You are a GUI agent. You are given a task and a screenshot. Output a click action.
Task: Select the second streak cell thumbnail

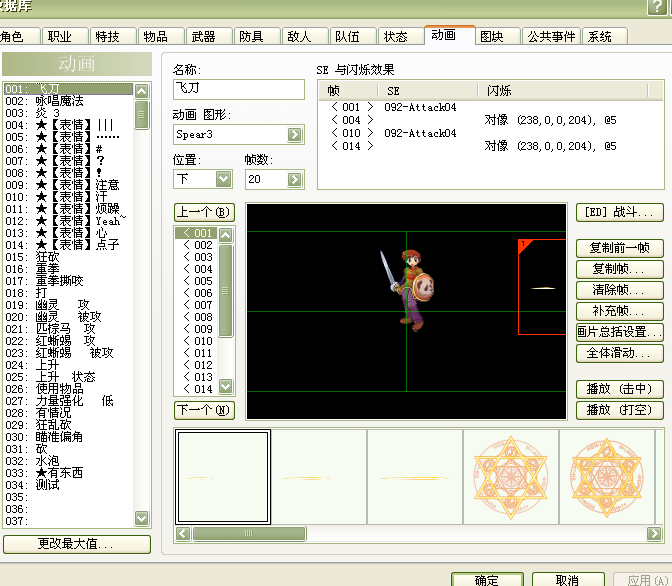click(319, 477)
